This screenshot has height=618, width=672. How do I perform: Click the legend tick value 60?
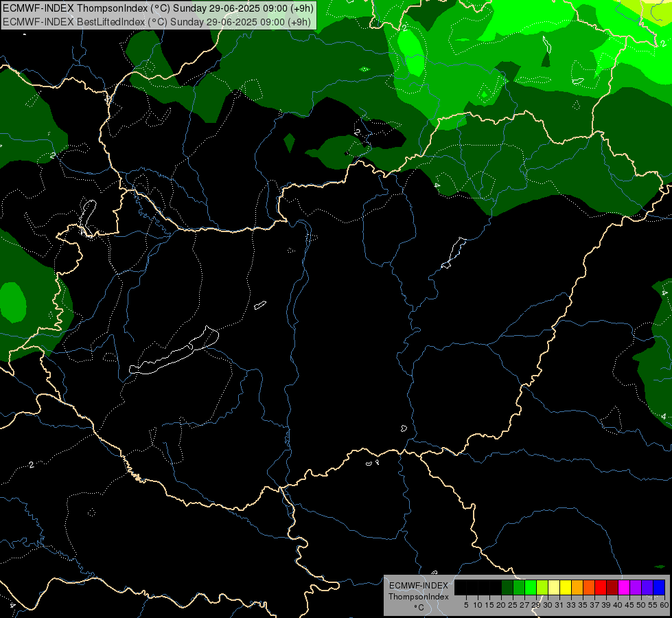[664, 605]
